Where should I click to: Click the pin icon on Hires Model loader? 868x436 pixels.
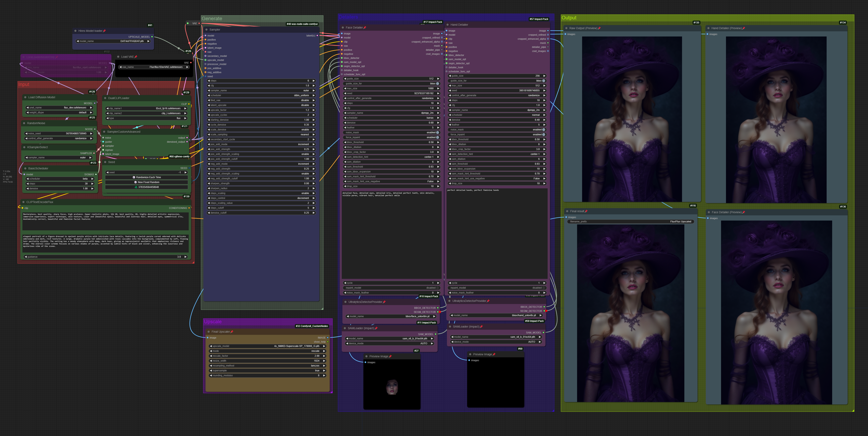click(x=104, y=31)
